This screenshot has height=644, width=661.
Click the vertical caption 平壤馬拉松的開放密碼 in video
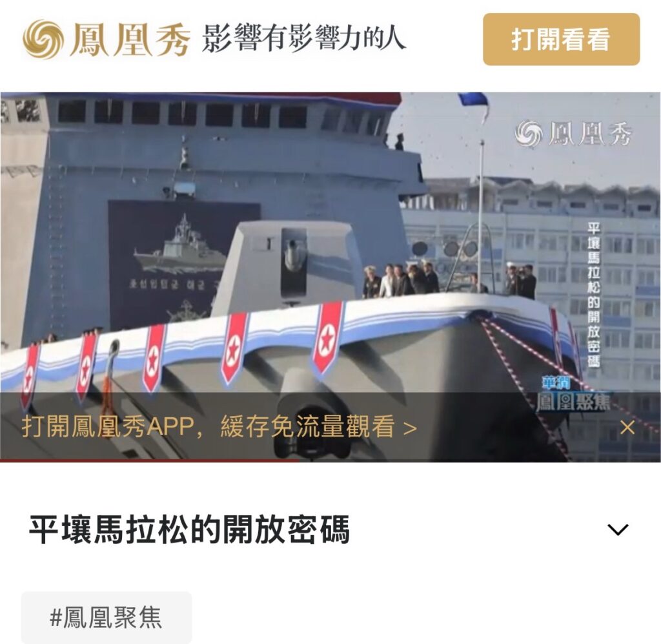pyautogui.click(x=594, y=295)
